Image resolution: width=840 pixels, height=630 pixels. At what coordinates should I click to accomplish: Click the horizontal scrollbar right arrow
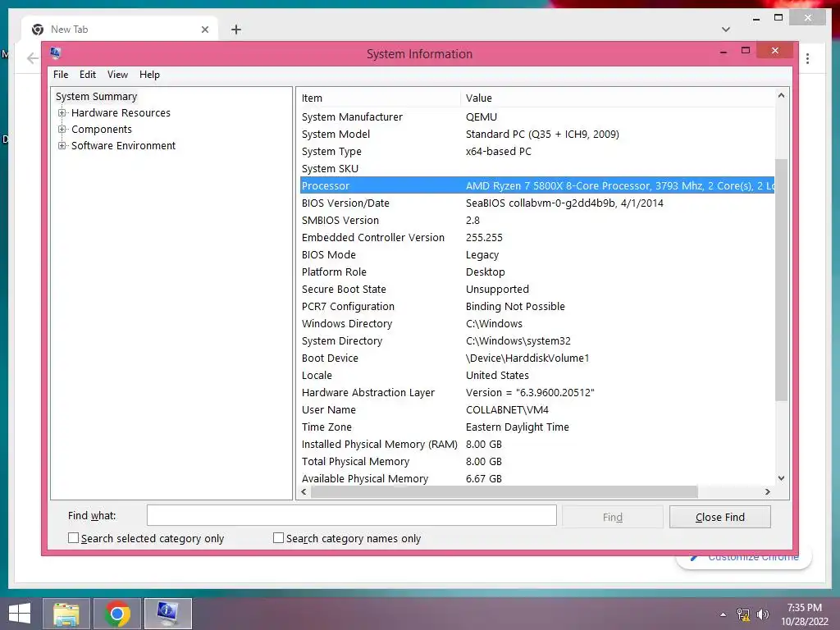click(x=768, y=492)
